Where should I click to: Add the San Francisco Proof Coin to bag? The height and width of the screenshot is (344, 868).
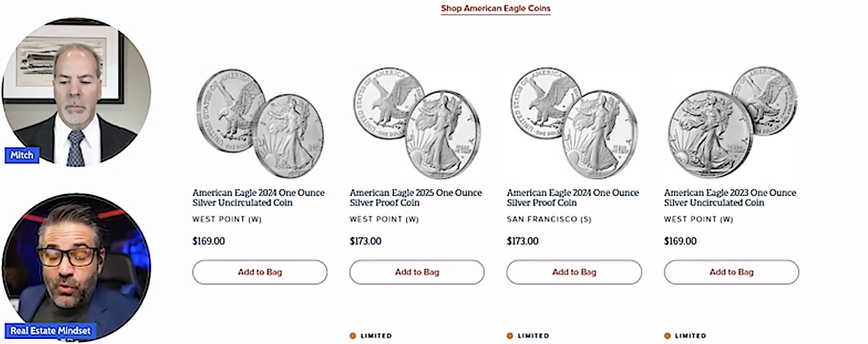tap(574, 272)
